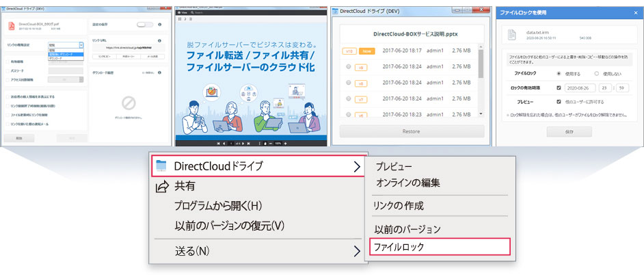This screenshot has height=275, width=644.
Task: Click the リンクをコピー button under link URL
Action: (x=105, y=57)
